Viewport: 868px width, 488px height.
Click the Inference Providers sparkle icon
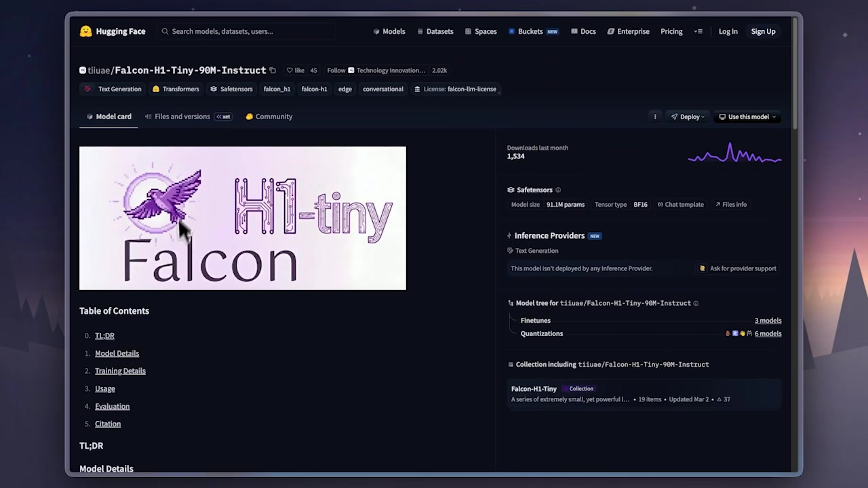[509, 236]
